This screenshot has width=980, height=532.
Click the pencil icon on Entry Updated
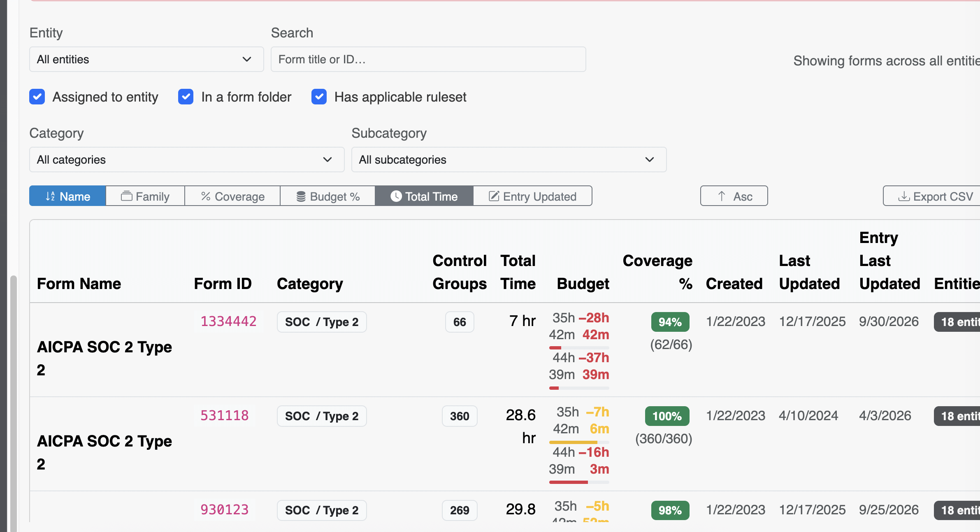click(x=494, y=196)
